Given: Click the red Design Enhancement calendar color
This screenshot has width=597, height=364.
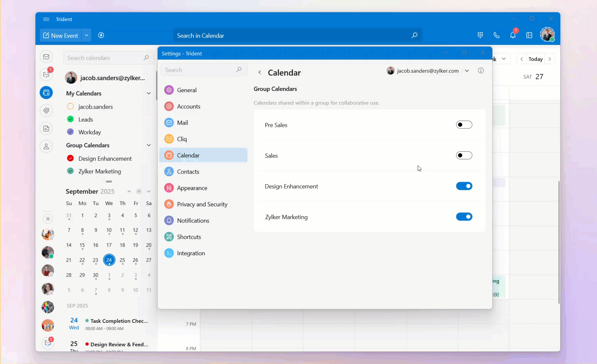Looking at the screenshot, I should click(x=71, y=158).
